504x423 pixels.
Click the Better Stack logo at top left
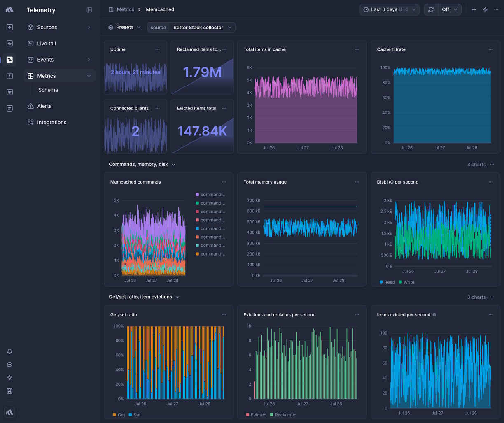9,9
